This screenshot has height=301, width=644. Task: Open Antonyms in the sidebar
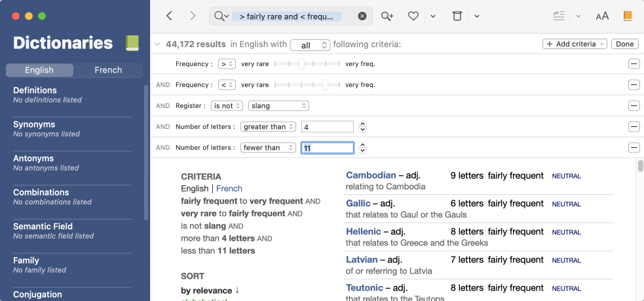coord(33,158)
